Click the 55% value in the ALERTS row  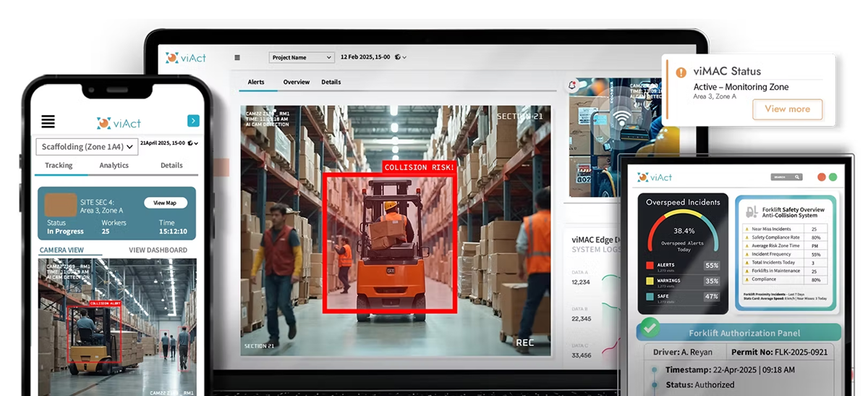coord(712,266)
